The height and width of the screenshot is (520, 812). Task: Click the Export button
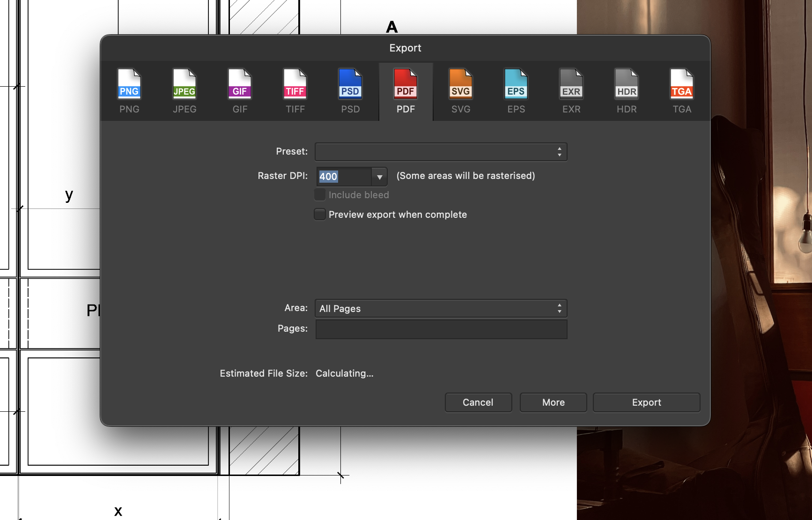(646, 402)
